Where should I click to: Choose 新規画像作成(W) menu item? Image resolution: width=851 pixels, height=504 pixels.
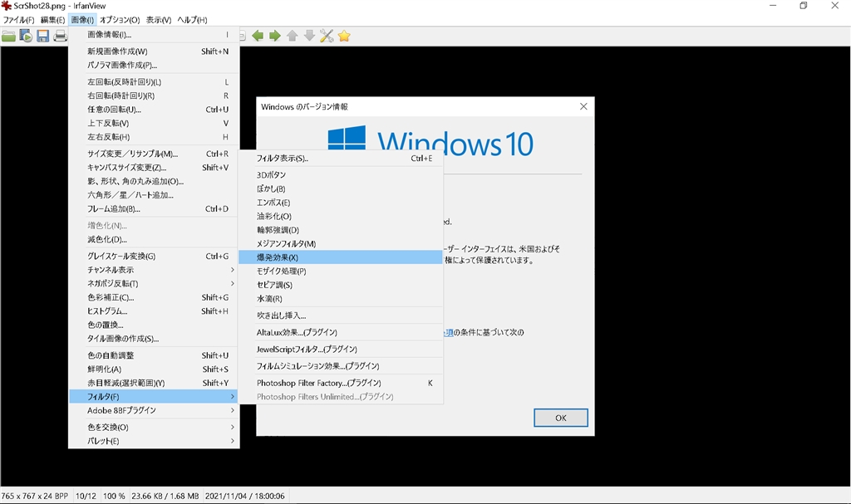click(x=154, y=51)
